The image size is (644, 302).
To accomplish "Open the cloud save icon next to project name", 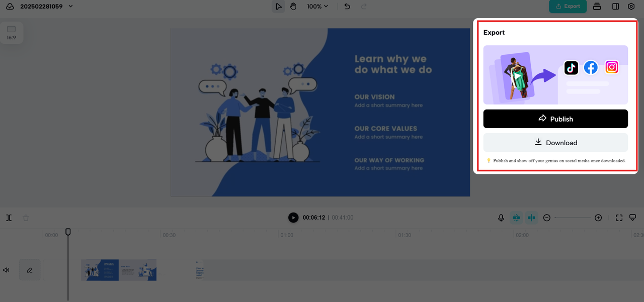I will [10, 7].
